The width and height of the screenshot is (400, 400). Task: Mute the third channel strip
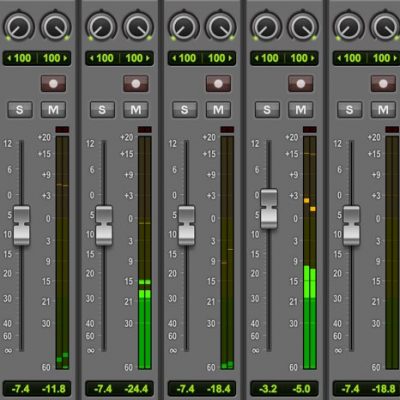pos(218,110)
